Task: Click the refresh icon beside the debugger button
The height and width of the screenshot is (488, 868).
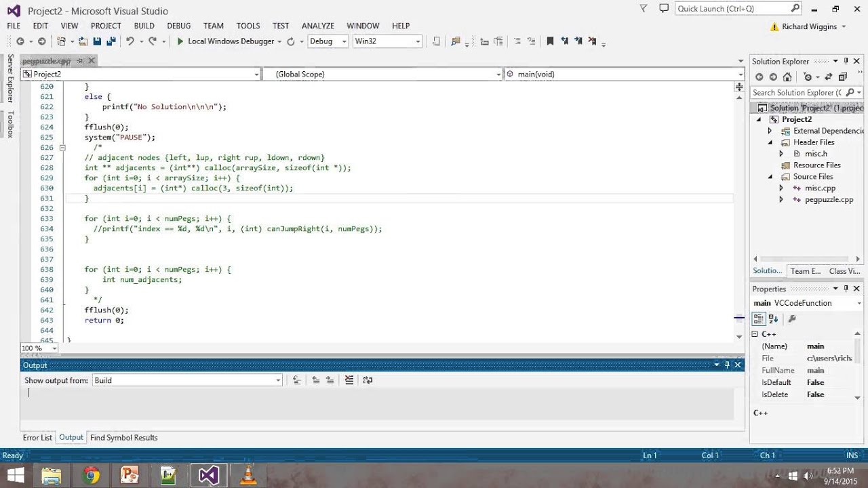Action: (x=291, y=41)
